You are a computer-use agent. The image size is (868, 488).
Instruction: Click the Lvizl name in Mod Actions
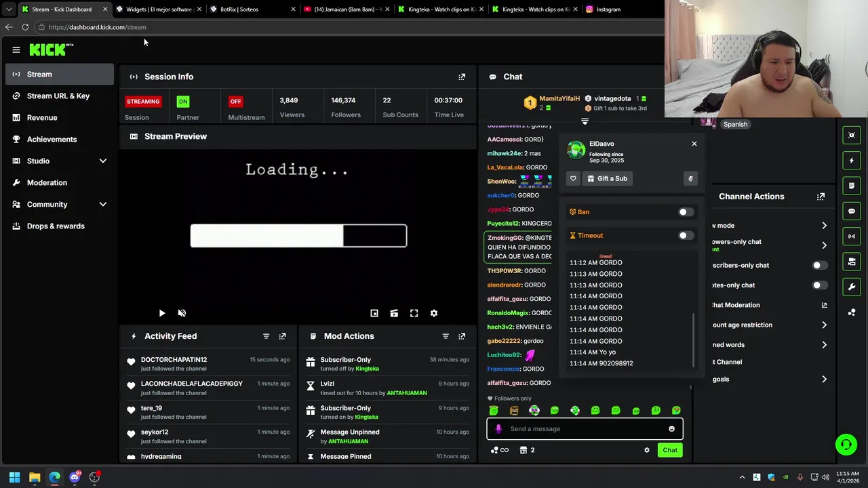pyautogui.click(x=327, y=384)
